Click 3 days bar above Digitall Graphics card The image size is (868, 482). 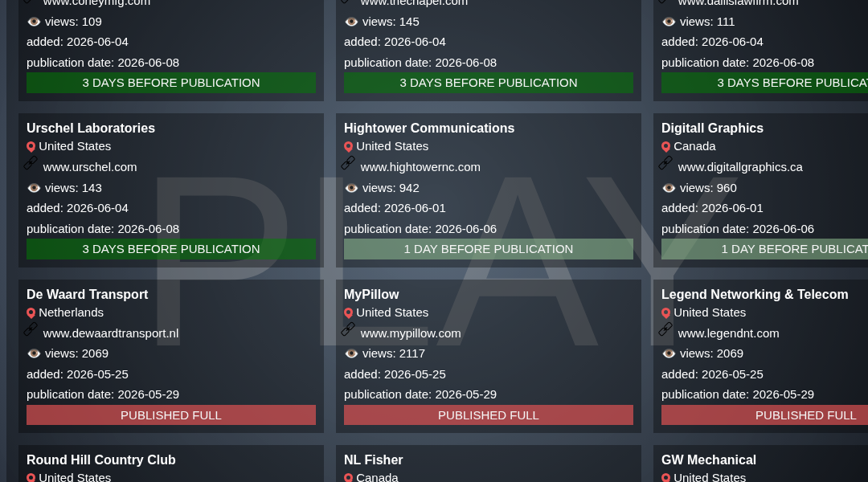pyautogui.click(x=764, y=83)
